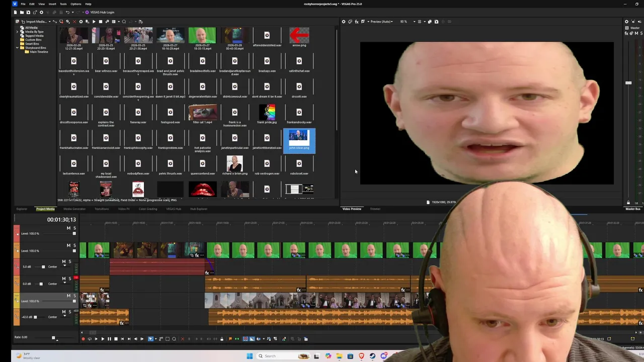Image resolution: width=644 pixels, height=362 pixels.
Task: Stop media preview in Project Media toolbar
Action: click(x=101, y=22)
